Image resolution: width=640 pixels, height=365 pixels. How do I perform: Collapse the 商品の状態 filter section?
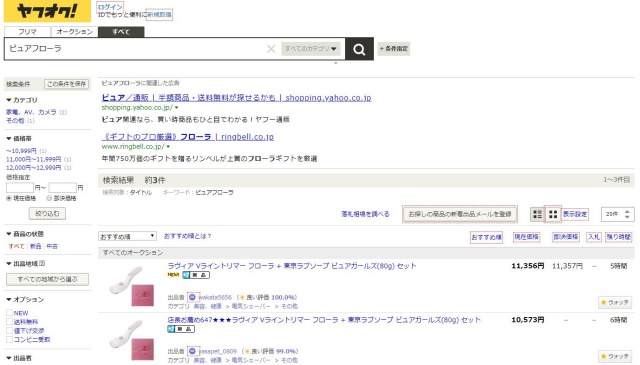pyautogui.click(x=25, y=234)
